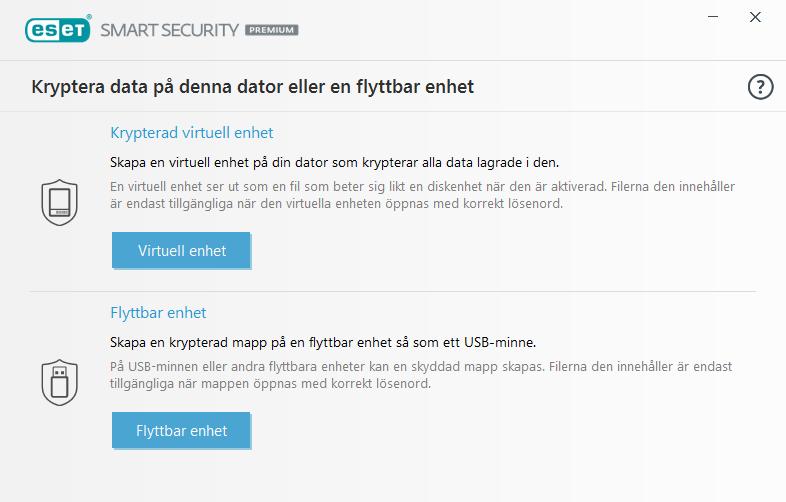Click the USB stick shield icon
Viewport: 786px width, 502px height.
point(59,380)
